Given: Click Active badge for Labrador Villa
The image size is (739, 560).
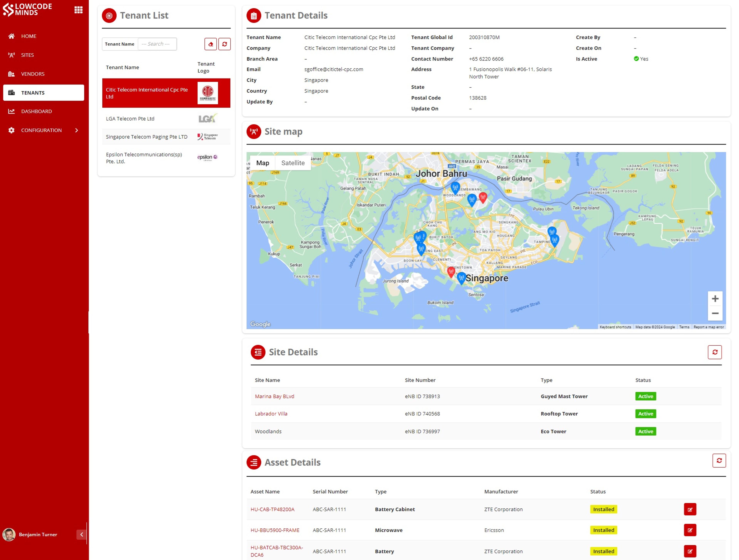Looking at the screenshot, I should coord(645,414).
